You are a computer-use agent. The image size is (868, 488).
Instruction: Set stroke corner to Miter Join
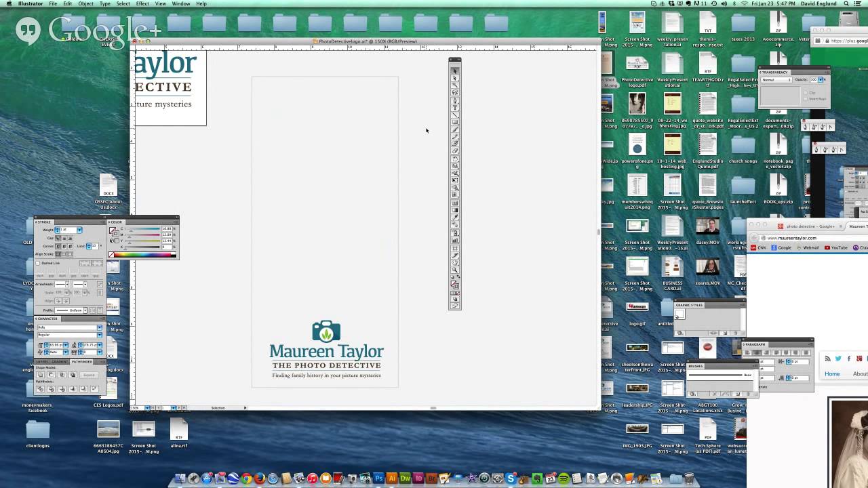pos(58,246)
